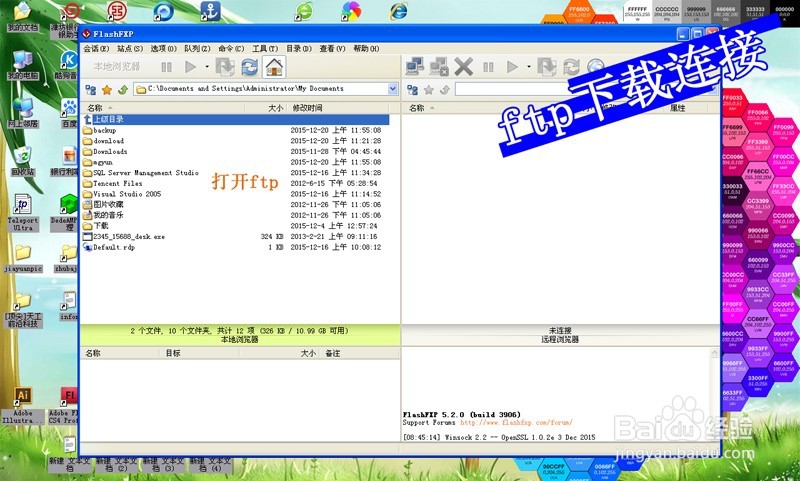Open 回收站 desktop icon
800x481 pixels.
point(22,161)
